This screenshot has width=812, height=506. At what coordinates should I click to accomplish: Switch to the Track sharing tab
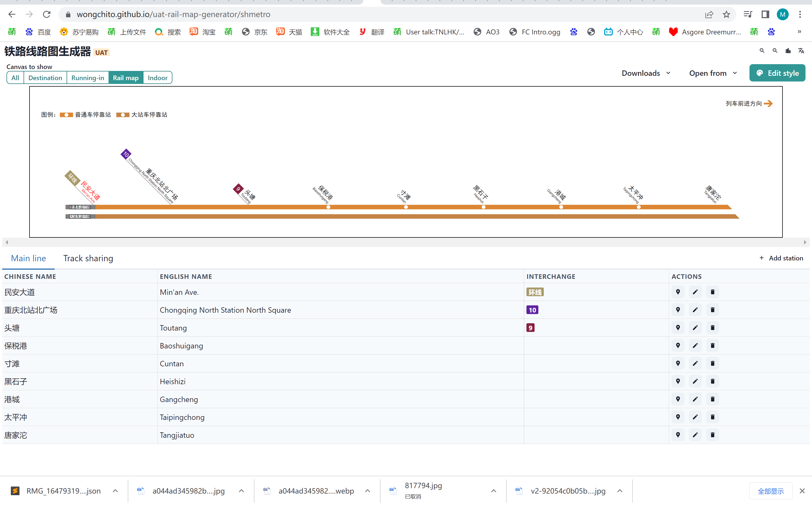tap(88, 258)
